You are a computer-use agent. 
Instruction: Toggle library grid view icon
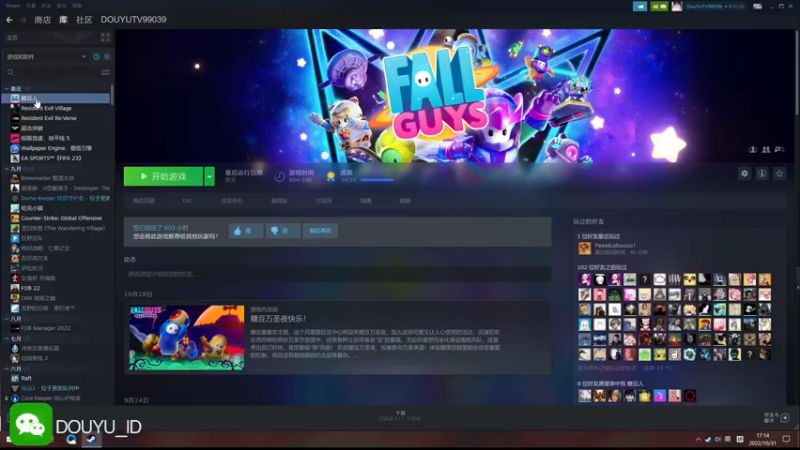[x=105, y=38]
